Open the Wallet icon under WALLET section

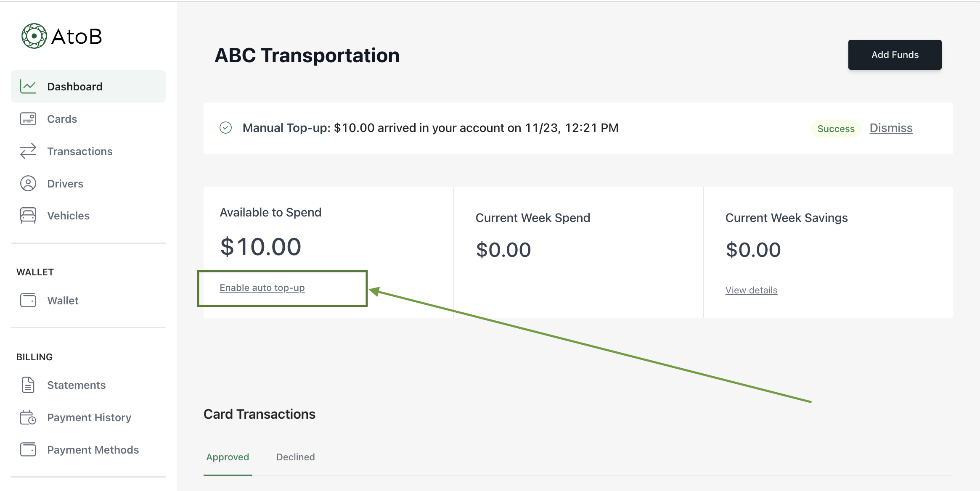[28, 300]
